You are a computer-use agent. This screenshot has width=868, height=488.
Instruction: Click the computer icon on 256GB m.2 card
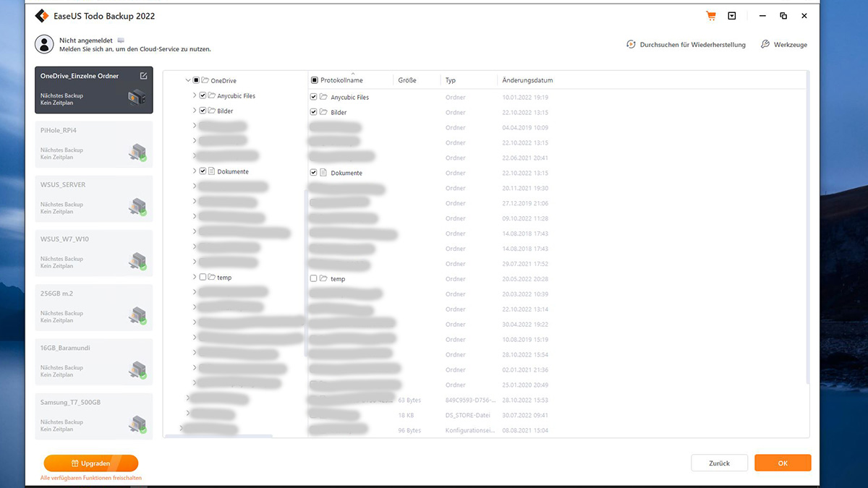[x=137, y=315]
